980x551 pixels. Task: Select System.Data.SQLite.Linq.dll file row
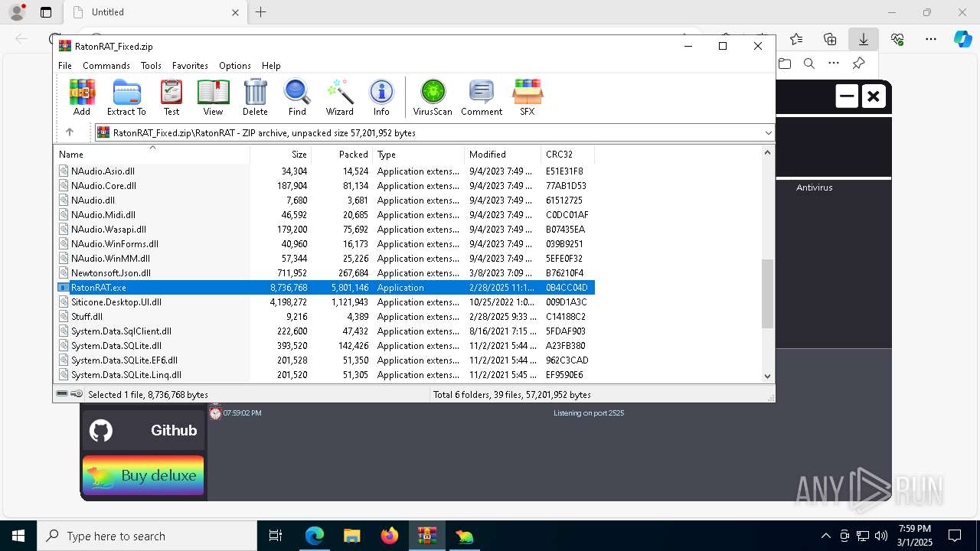pos(325,375)
